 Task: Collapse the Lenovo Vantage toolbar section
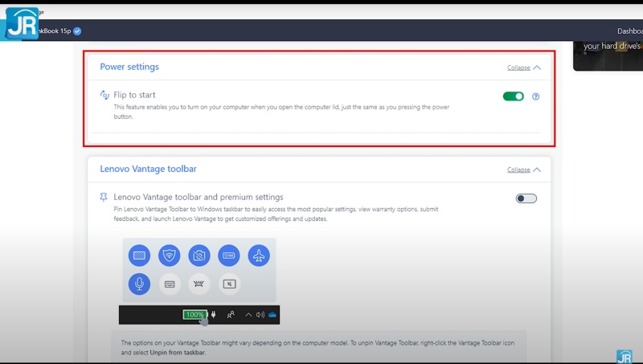click(518, 170)
